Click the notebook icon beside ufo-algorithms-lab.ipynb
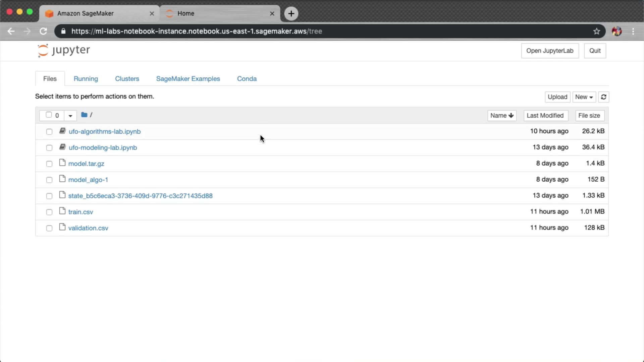This screenshot has height=362, width=644. coord(62,131)
